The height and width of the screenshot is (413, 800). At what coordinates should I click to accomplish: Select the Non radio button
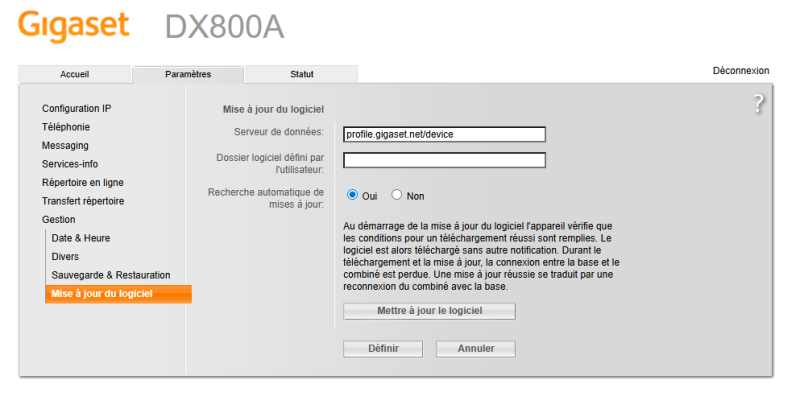(396, 195)
